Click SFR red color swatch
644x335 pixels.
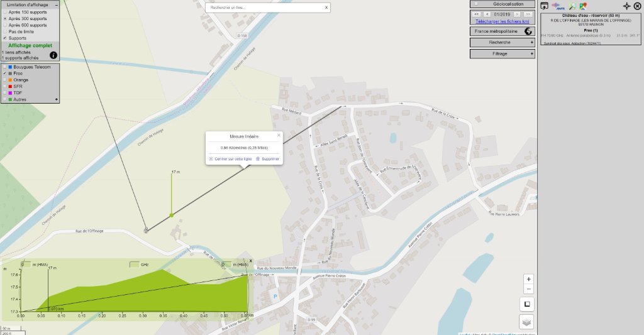tap(10, 87)
